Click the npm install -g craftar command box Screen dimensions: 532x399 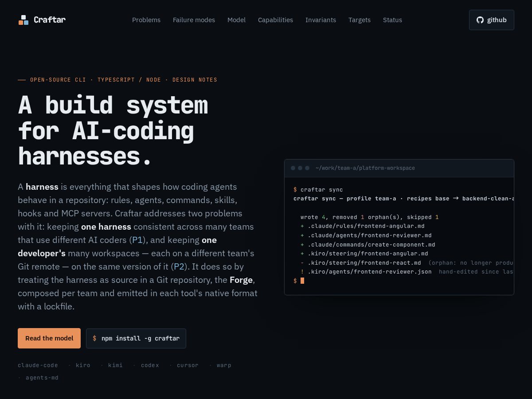coord(136,338)
